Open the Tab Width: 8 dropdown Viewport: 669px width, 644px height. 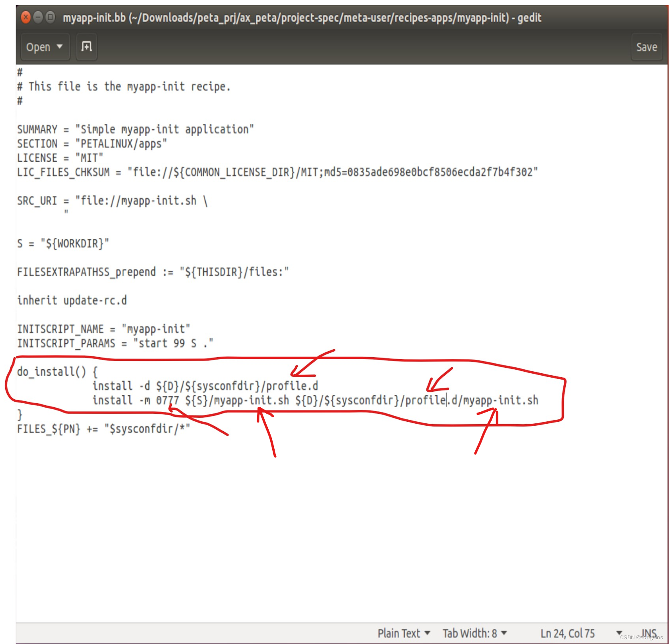[475, 633]
